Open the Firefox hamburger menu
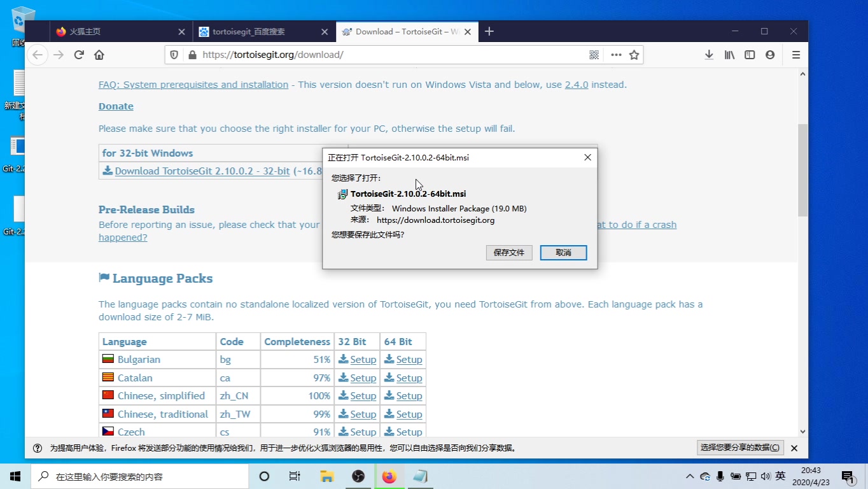868x489 pixels. [x=795, y=55]
